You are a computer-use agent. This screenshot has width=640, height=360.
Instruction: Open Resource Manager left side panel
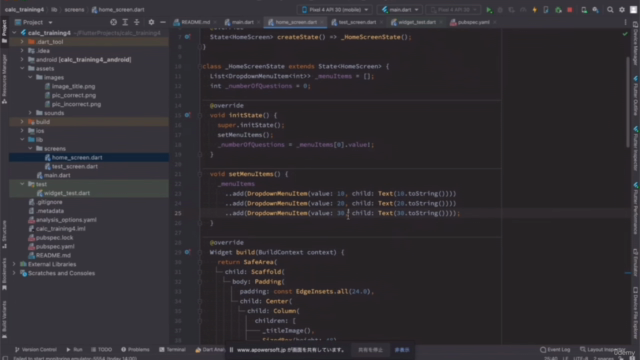(x=4, y=80)
